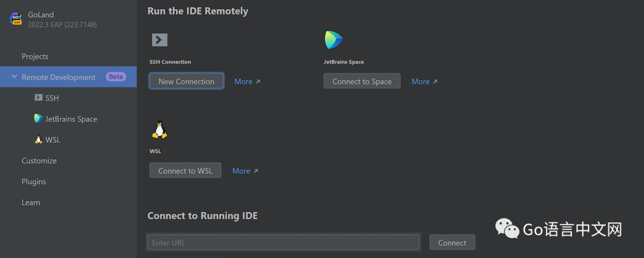Collapse the Remote Development tree chevron

click(x=14, y=77)
